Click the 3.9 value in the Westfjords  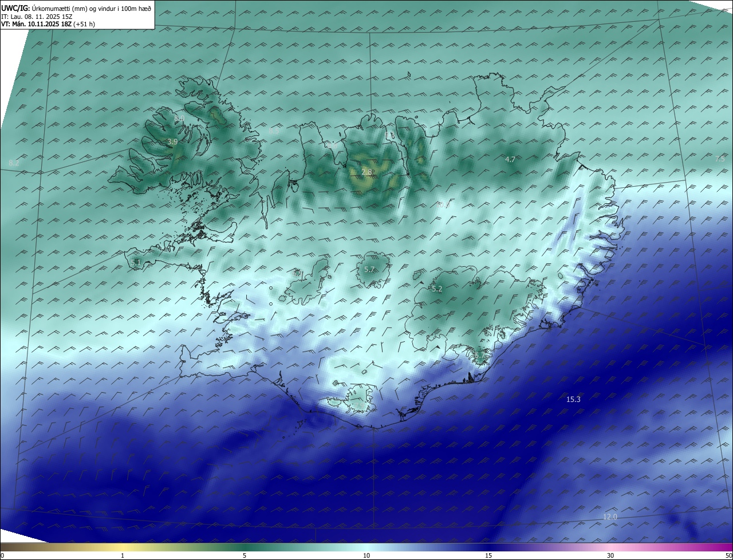(172, 141)
